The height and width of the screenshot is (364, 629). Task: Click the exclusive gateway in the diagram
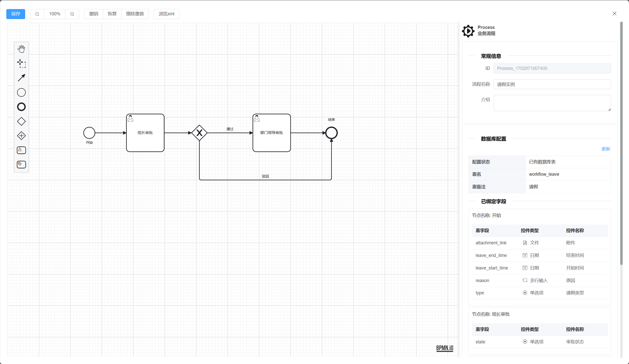pyautogui.click(x=199, y=133)
